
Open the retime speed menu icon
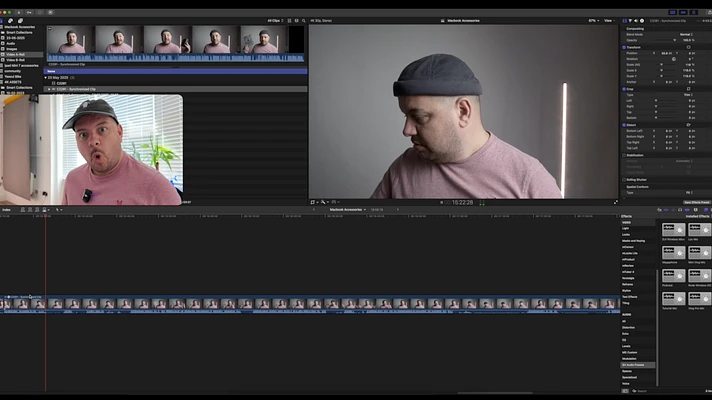(334, 202)
